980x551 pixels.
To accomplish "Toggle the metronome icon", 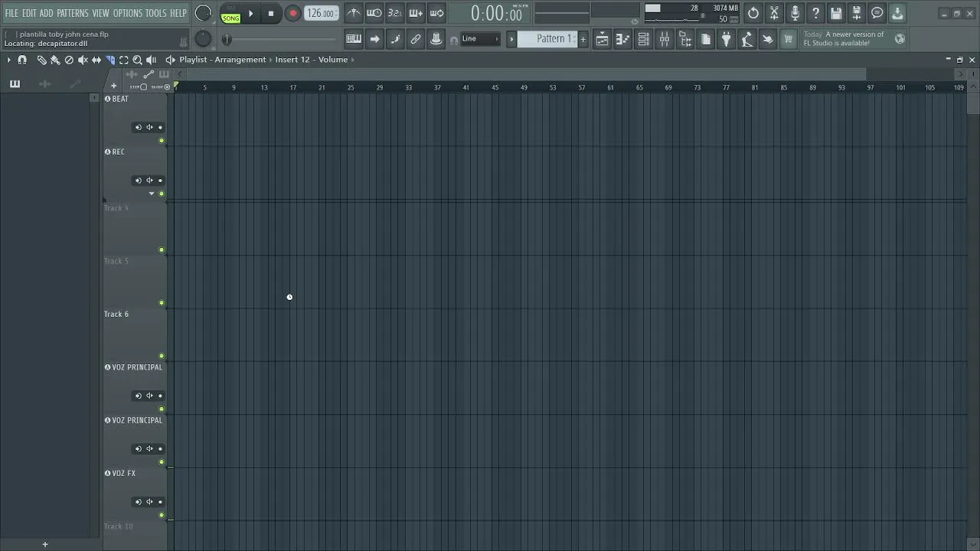I will click(x=354, y=13).
